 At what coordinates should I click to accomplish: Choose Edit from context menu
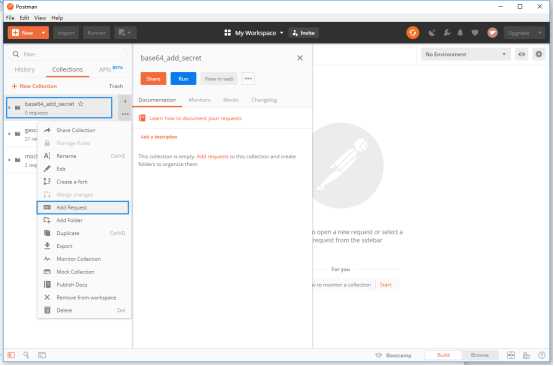pos(83,169)
